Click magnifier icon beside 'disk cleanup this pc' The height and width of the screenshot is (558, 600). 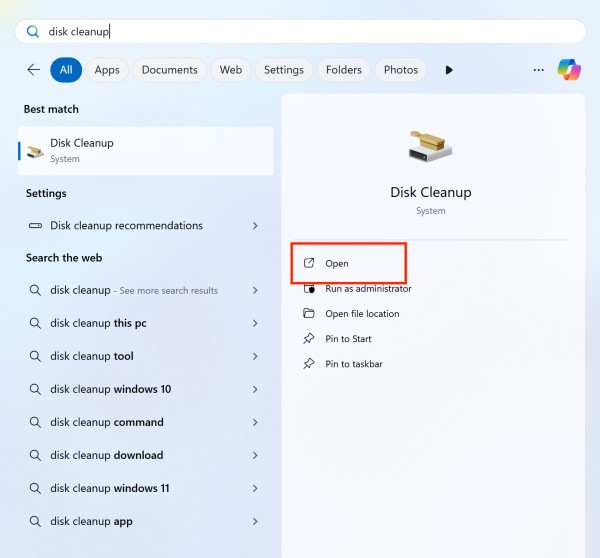[x=35, y=323]
